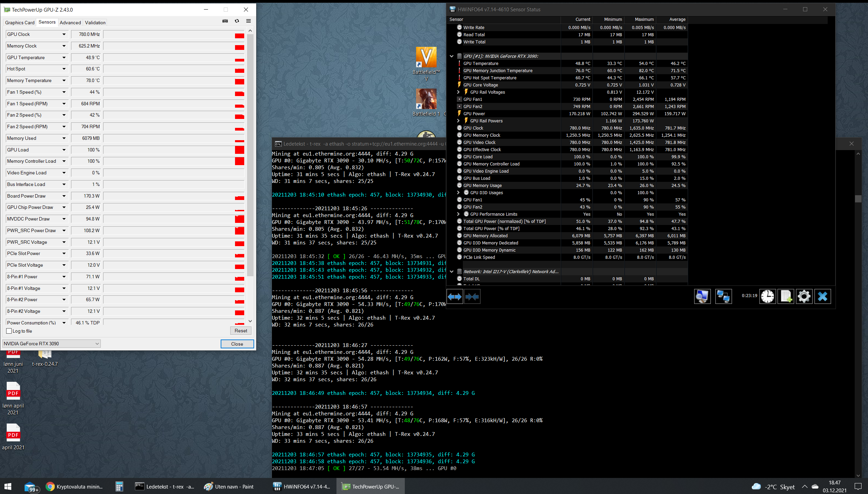Click Minimum column header in HWiNFO
Screen dimensions: 868x494
pos(608,19)
